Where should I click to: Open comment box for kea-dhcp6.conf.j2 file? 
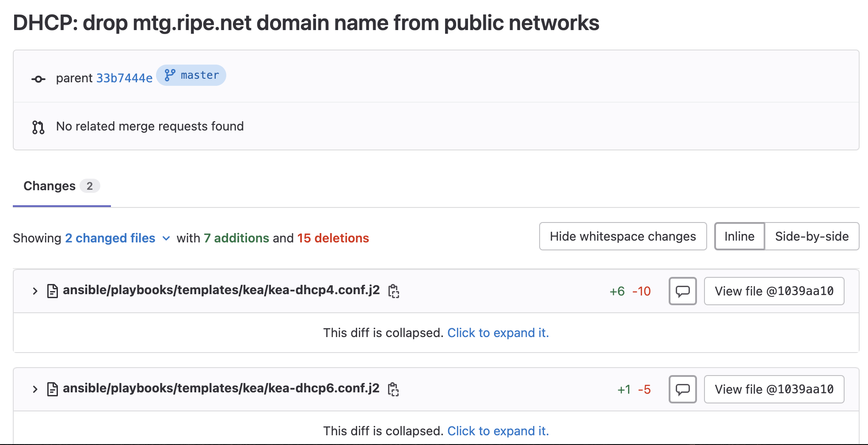682,389
